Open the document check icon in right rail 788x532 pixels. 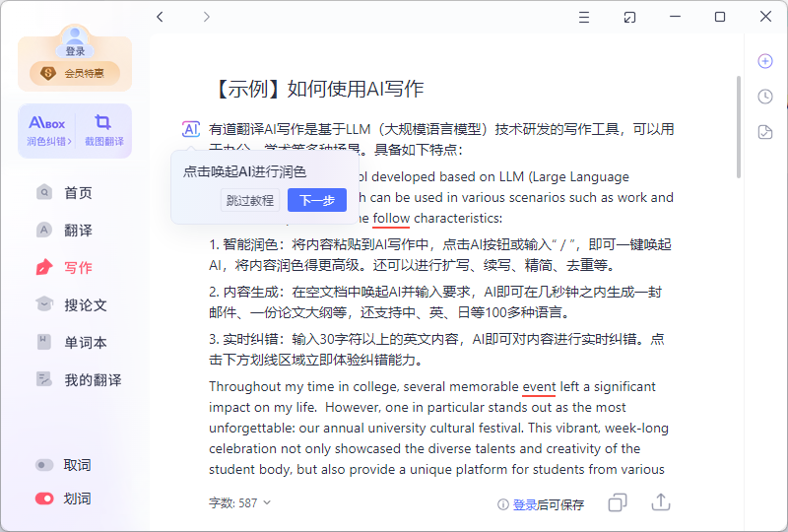(765, 132)
